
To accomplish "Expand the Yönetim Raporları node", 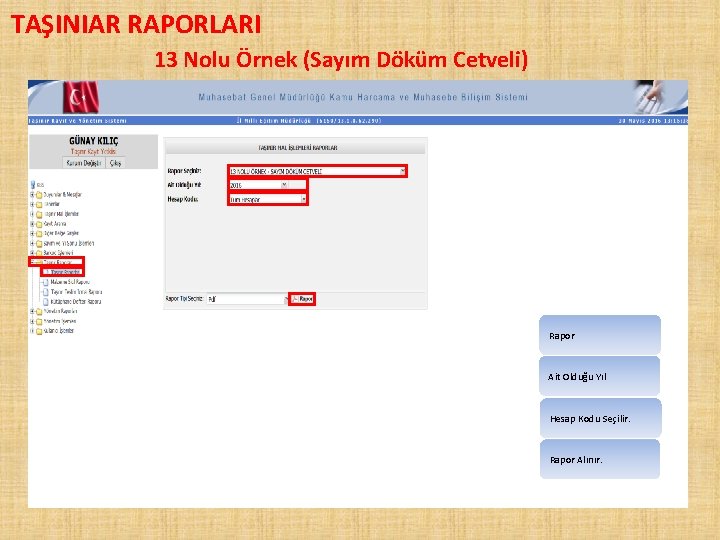I will (x=32, y=311).
